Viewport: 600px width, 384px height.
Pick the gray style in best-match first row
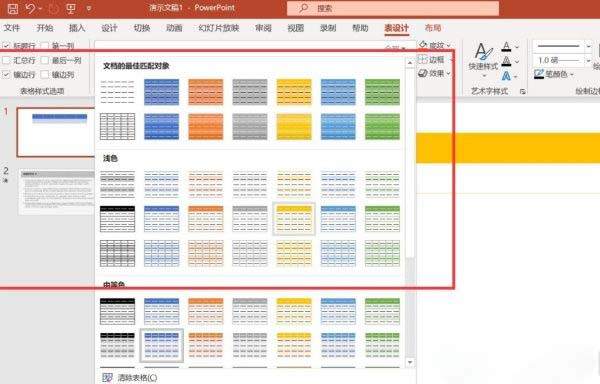[x=250, y=92]
